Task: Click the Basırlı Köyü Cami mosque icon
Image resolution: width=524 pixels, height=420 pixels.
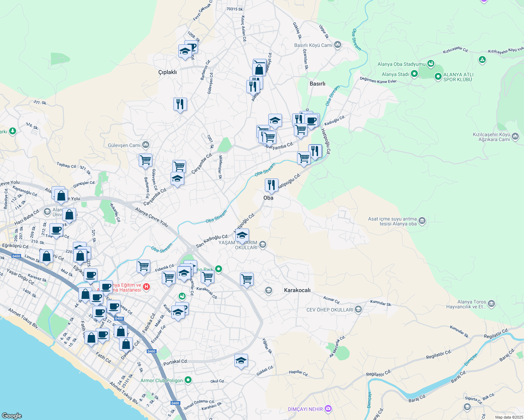Action: pyautogui.click(x=338, y=45)
